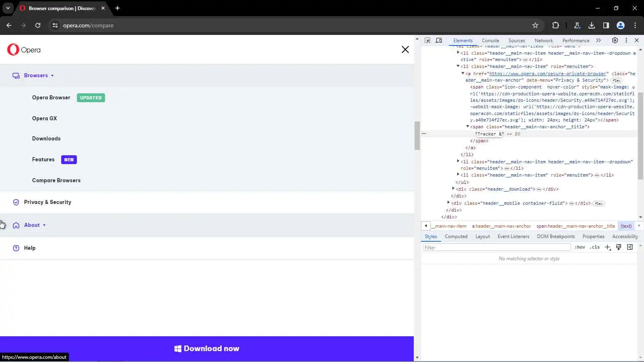Open the Help menu item

(30, 248)
